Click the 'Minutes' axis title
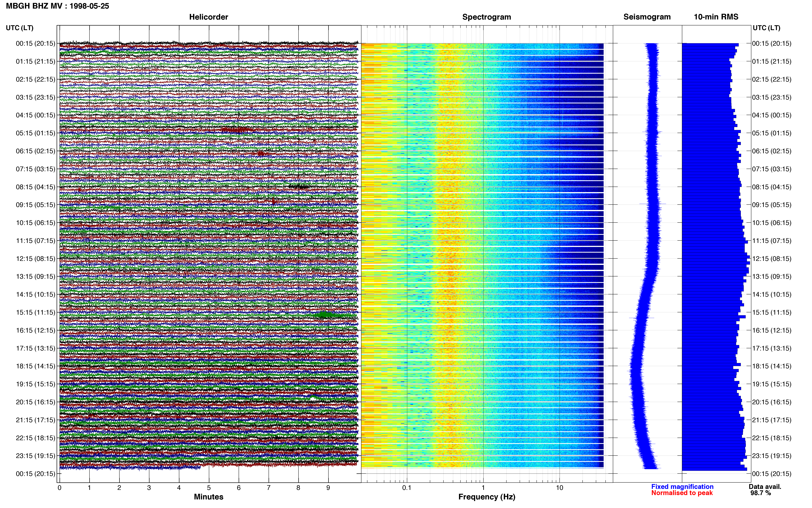This screenshot has width=812, height=508. [209, 497]
